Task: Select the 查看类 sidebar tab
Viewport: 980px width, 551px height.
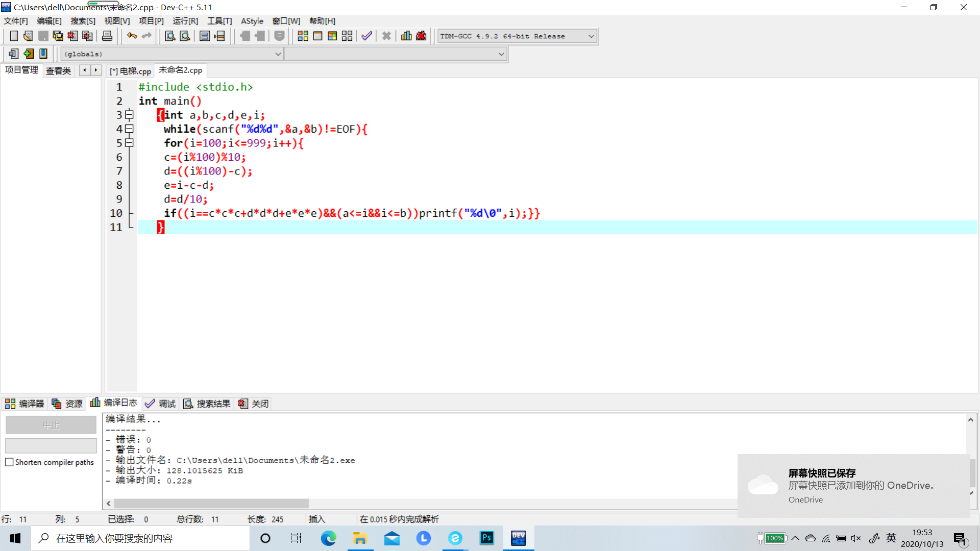Action: coord(58,71)
